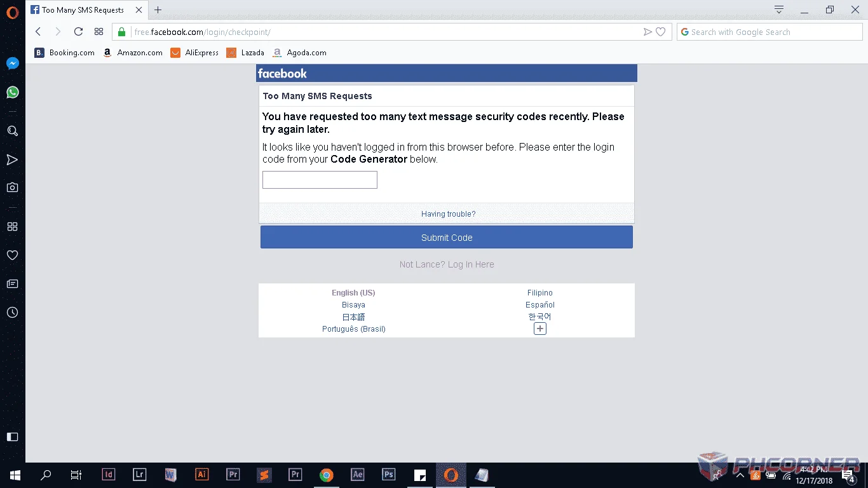The image size is (868, 488).
Task: Open the Booking.com bookmark
Action: tap(65, 53)
